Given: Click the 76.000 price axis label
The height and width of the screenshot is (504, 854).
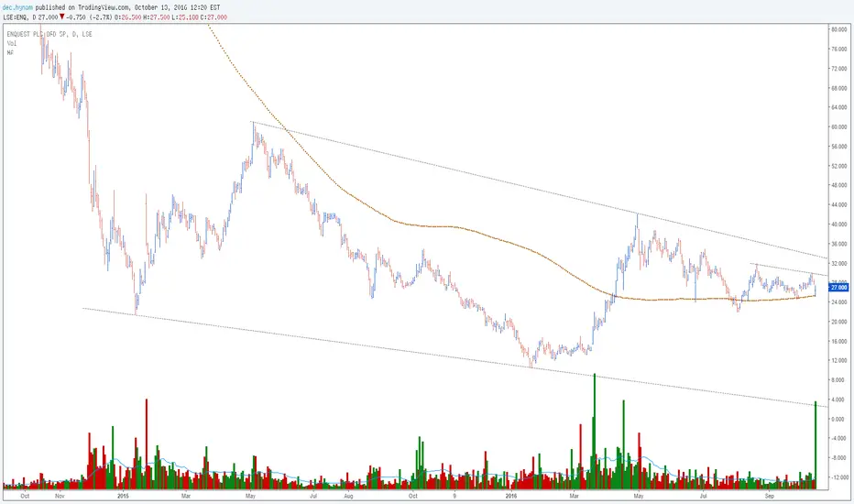Looking at the screenshot, I should point(838,49).
